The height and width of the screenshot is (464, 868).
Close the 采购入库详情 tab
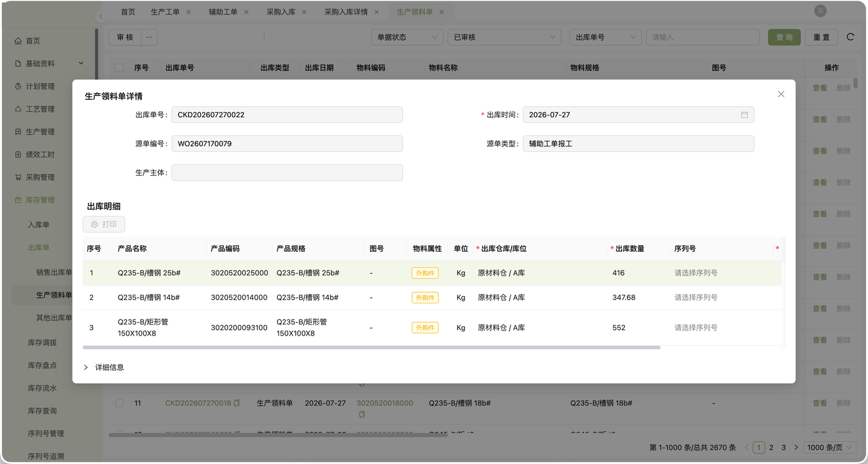click(376, 12)
